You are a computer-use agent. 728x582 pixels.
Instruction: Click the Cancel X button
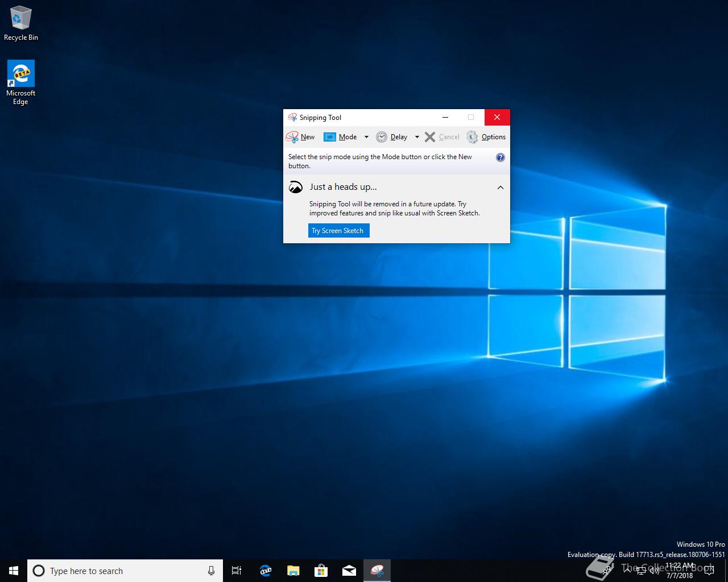(442, 137)
